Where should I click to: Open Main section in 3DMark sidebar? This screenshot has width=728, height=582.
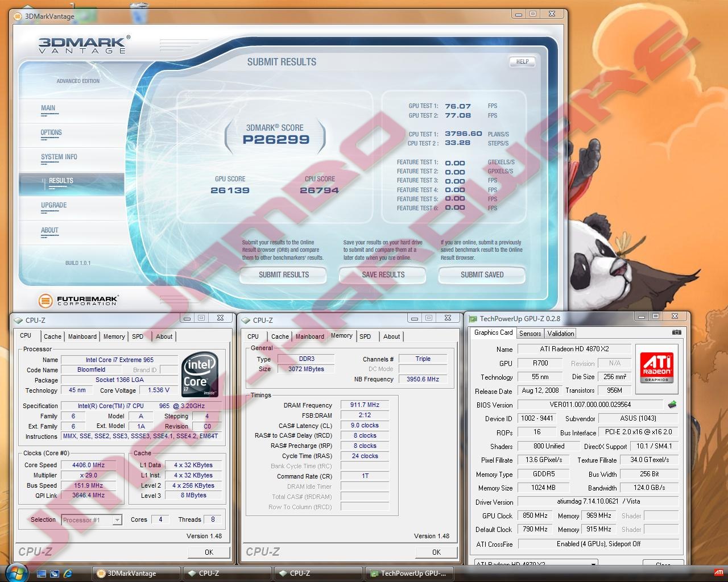coord(48,108)
